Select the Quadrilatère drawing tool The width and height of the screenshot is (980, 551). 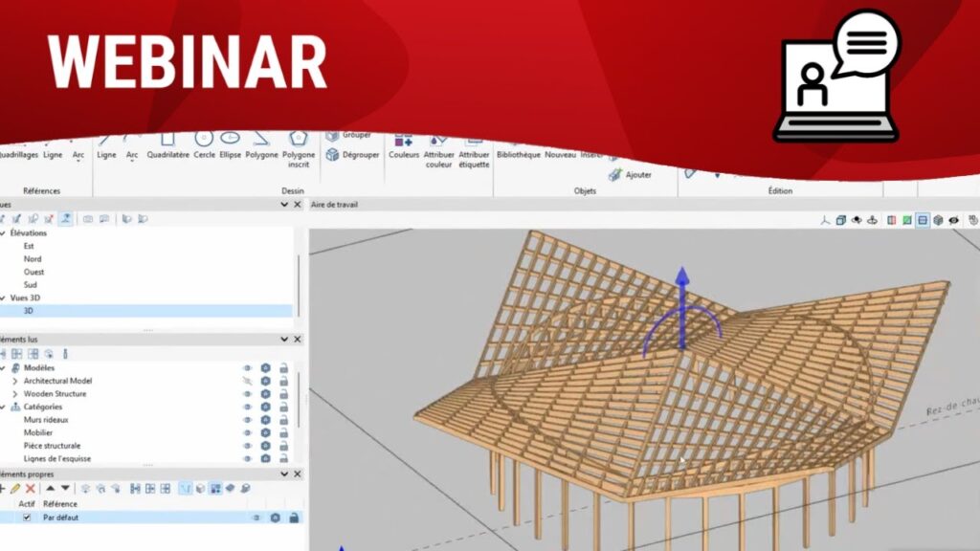pyautogui.click(x=167, y=143)
